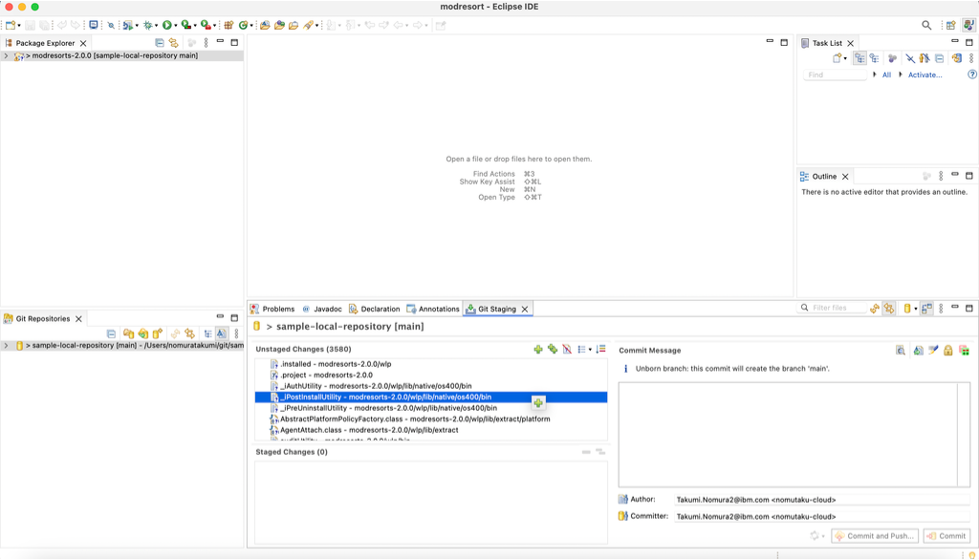Image resolution: width=979 pixels, height=560 pixels.
Task: Collapse all in Git Repositories view
Action: pos(111,334)
